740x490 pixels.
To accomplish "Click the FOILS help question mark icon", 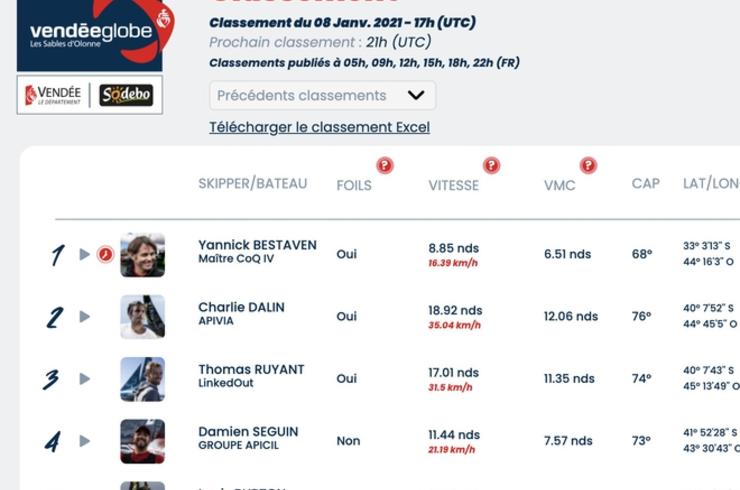I will [x=385, y=166].
